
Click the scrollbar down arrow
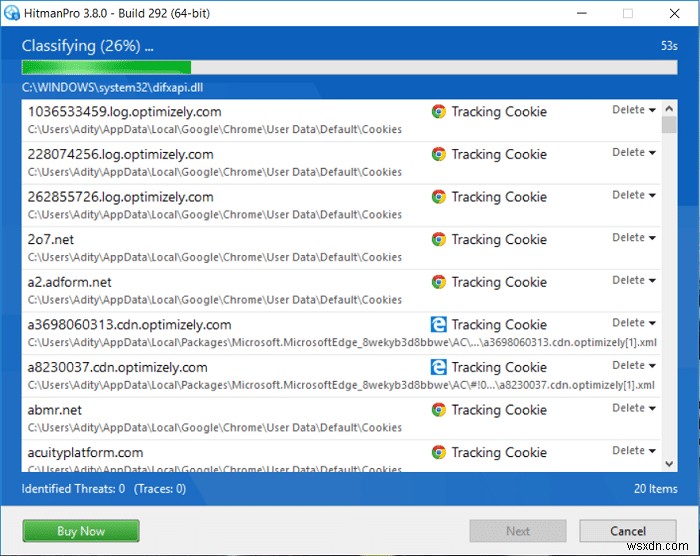pos(669,464)
